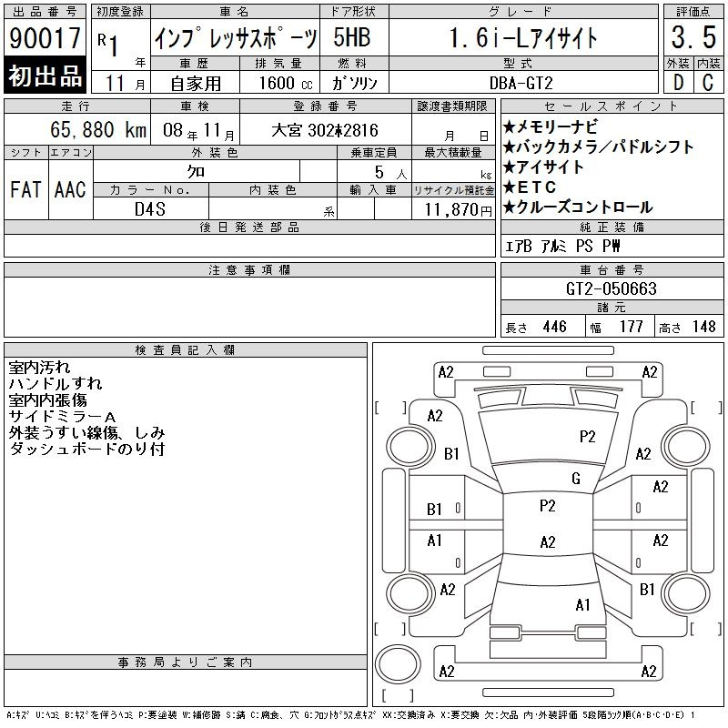Screen dimensions: 728x728
Task: Click the P2 mark on the hood
Action: click(x=587, y=437)
